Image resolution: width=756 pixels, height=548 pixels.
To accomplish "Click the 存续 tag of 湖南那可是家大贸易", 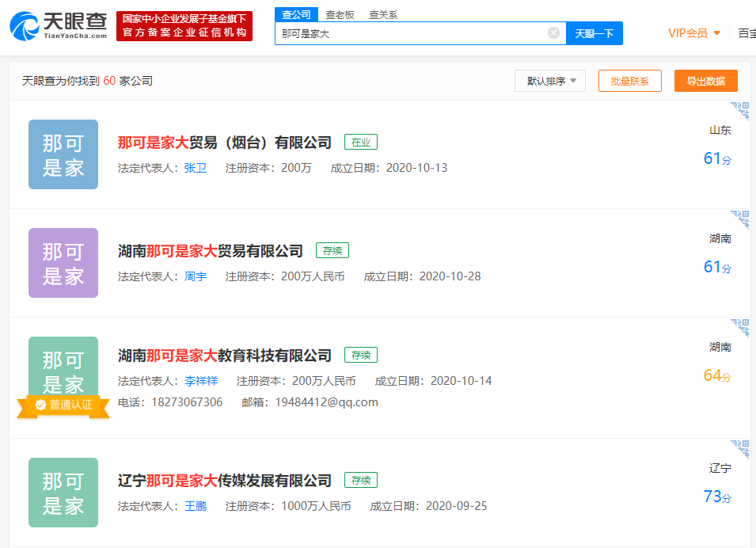I will click(332, 250).
